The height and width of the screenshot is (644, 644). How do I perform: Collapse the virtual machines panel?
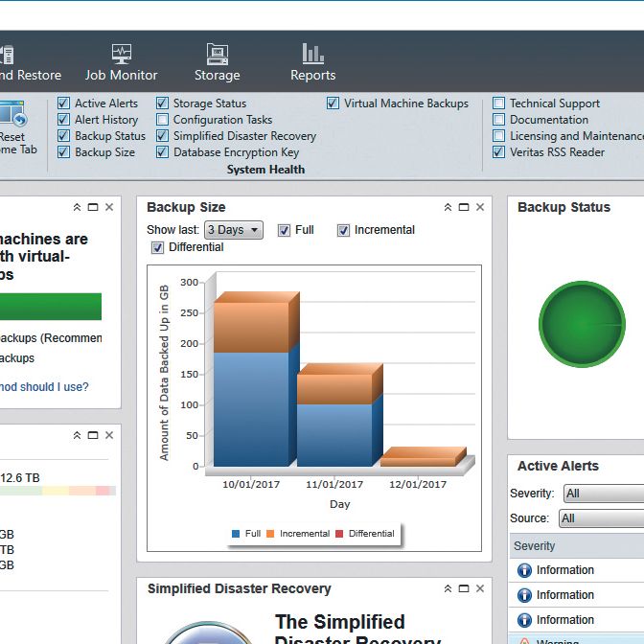click(77, 207)
